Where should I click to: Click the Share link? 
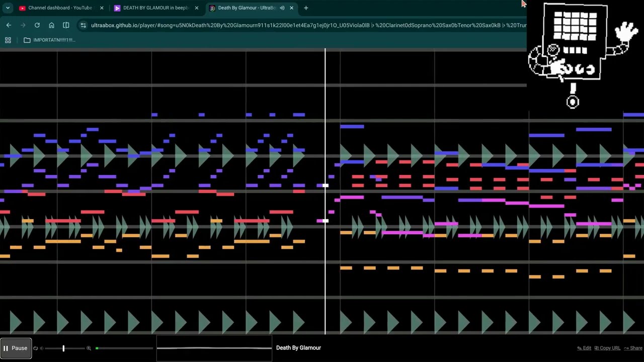pos(633,348)
